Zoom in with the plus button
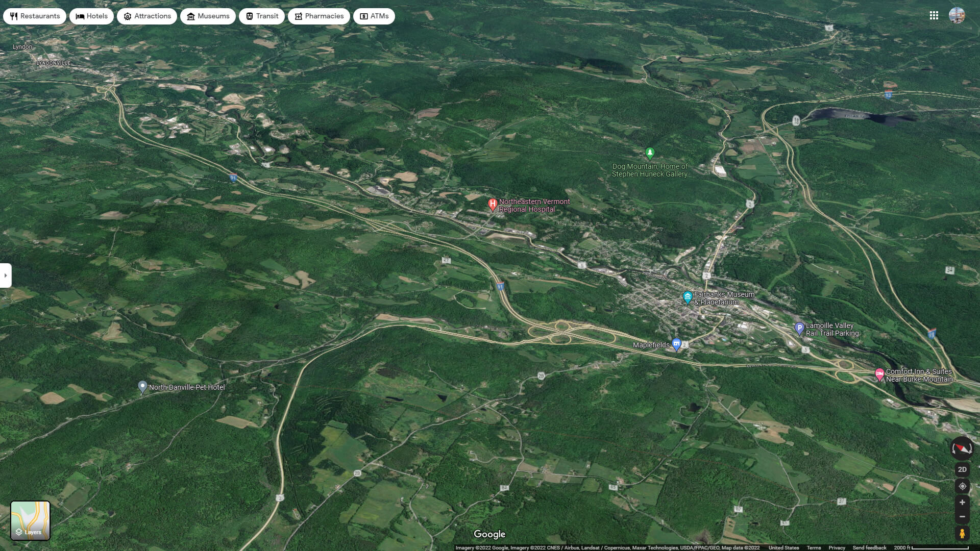 962,503
